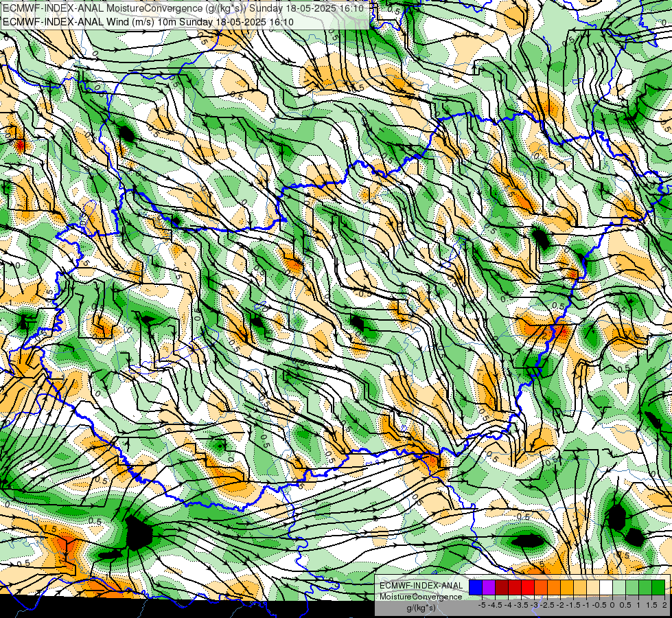Select the amber legend swatch between -2 and -1.5
The width and height of the screenshot is (672, 618).
[x=567, y=588]
